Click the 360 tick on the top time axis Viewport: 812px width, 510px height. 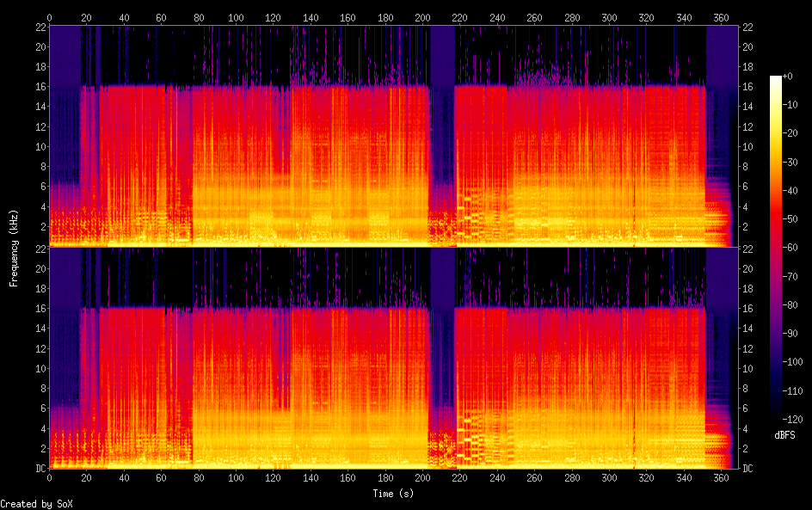721,17
